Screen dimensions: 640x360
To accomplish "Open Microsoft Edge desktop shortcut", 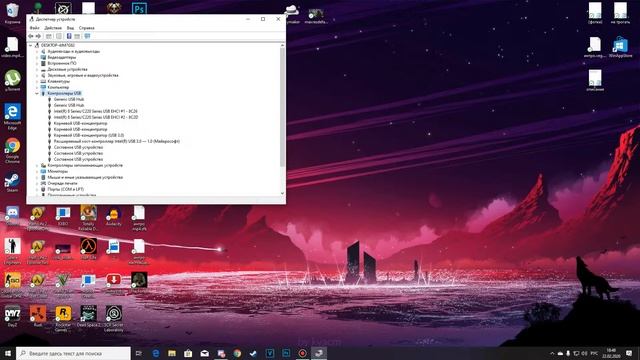I will coord(13,116).
